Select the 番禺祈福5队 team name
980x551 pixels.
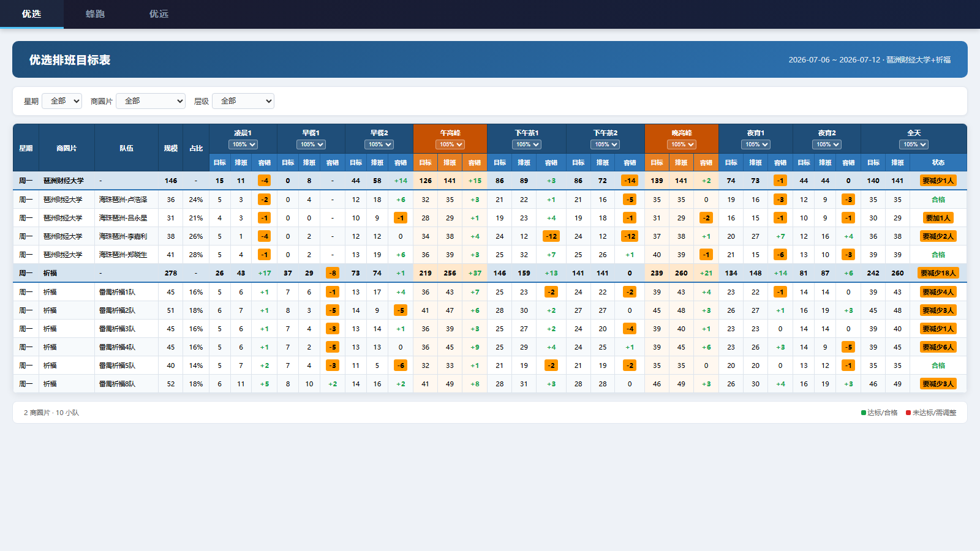click(x=117, y=365)
